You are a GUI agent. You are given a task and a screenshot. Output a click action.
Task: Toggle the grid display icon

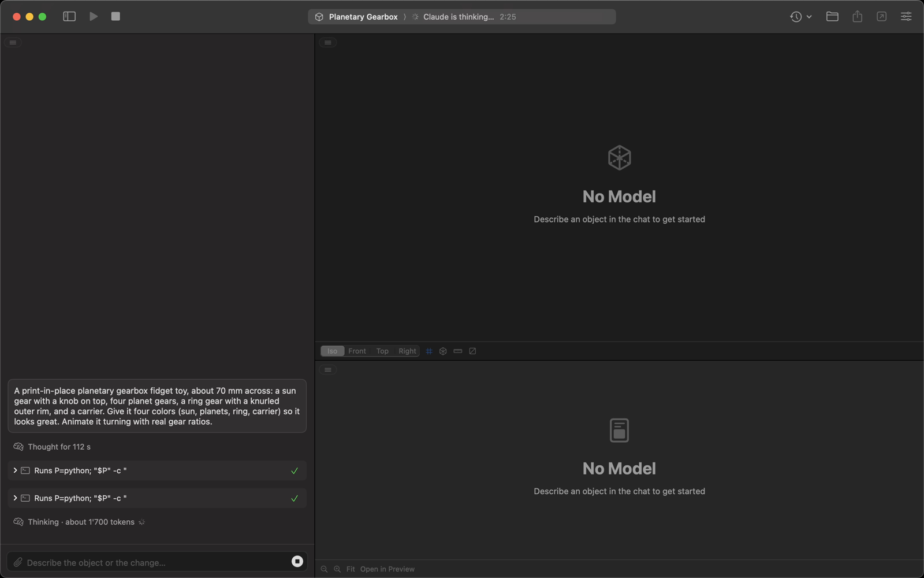(x=429, y=351)
